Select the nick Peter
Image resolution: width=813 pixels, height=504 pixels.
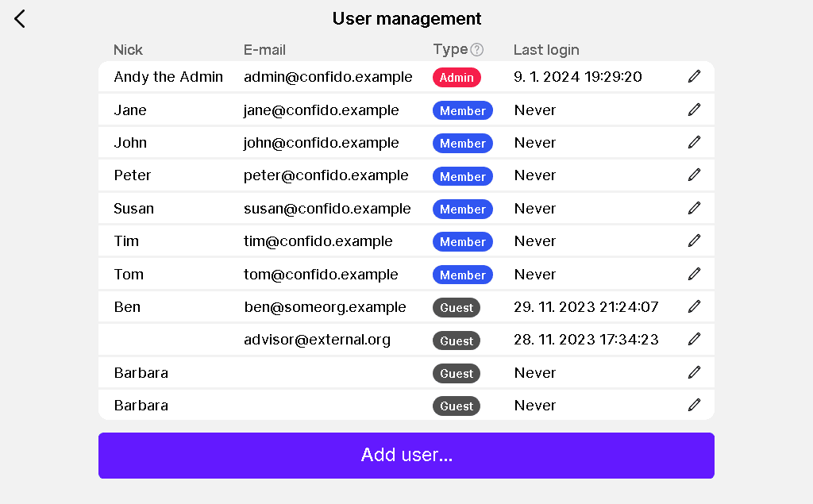pos(133,175)
